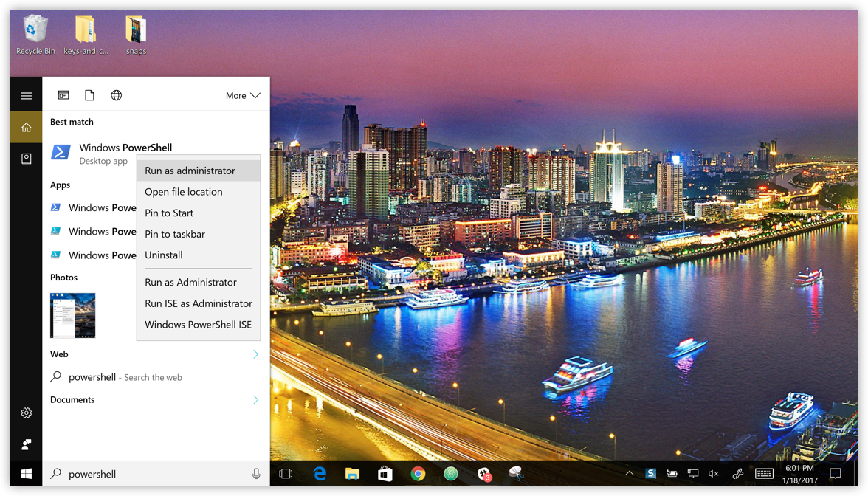This screenshot has height=496, width=868.
Task: Click the Home icon in the sidebar
Action: (x=26, y=128)
